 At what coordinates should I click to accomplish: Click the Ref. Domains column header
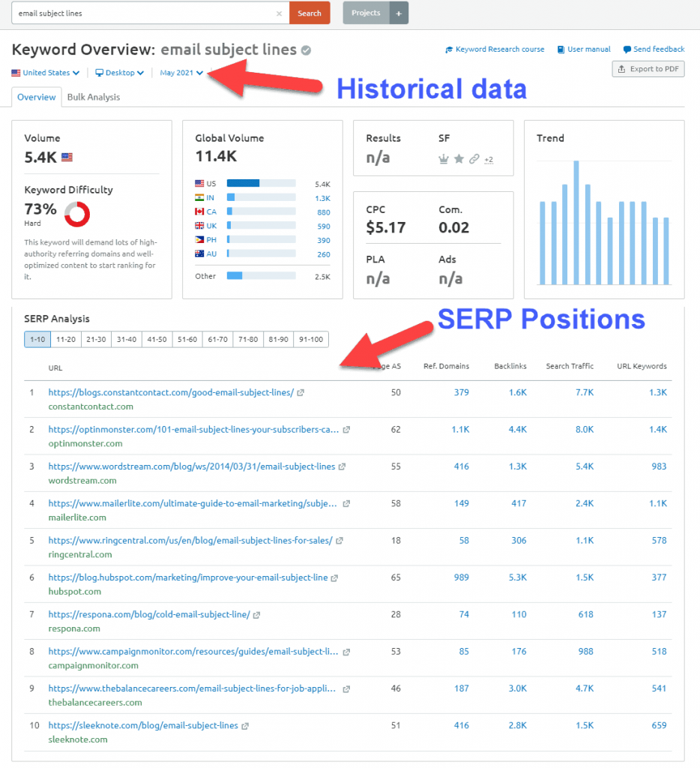point(447,366)
